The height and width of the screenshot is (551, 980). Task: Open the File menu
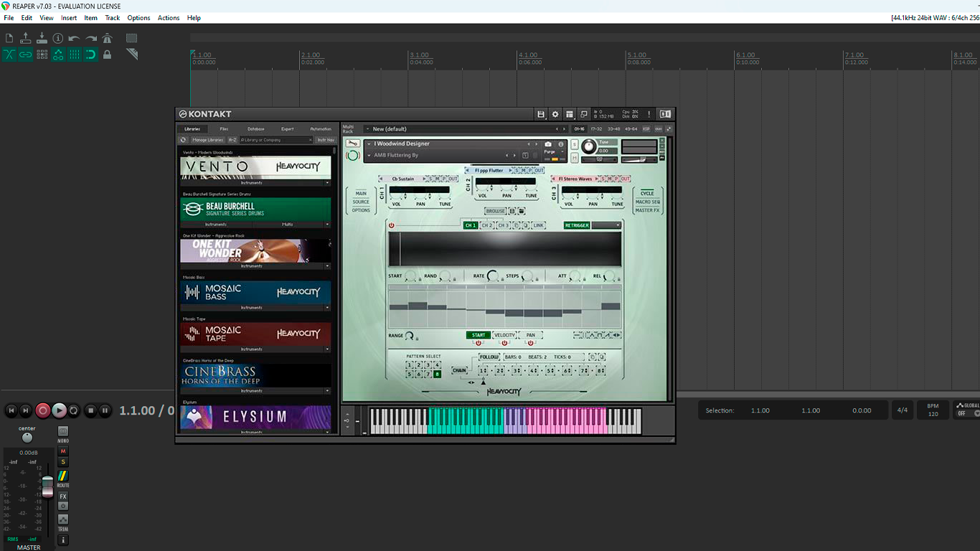click(x=9, y=18)
